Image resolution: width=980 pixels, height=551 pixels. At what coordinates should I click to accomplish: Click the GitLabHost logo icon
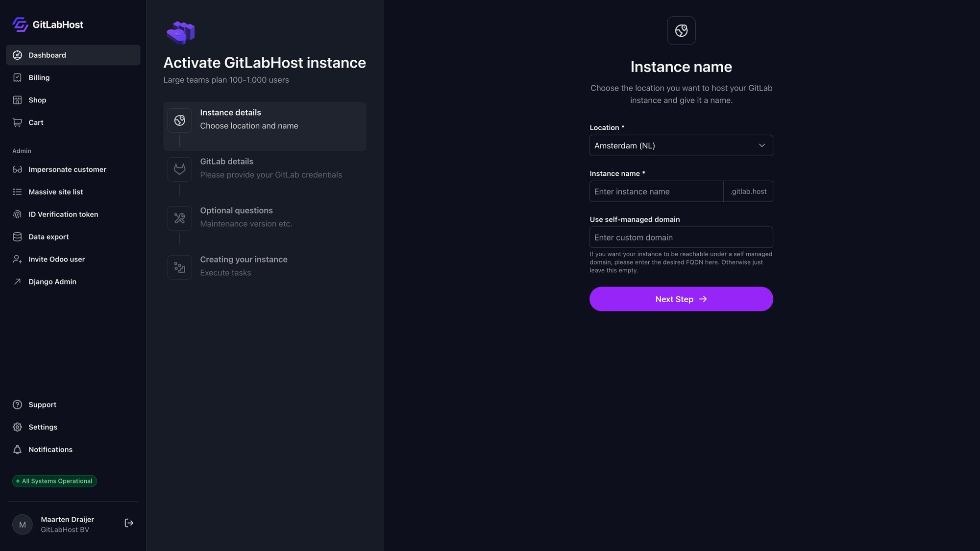tap(20, 24)
